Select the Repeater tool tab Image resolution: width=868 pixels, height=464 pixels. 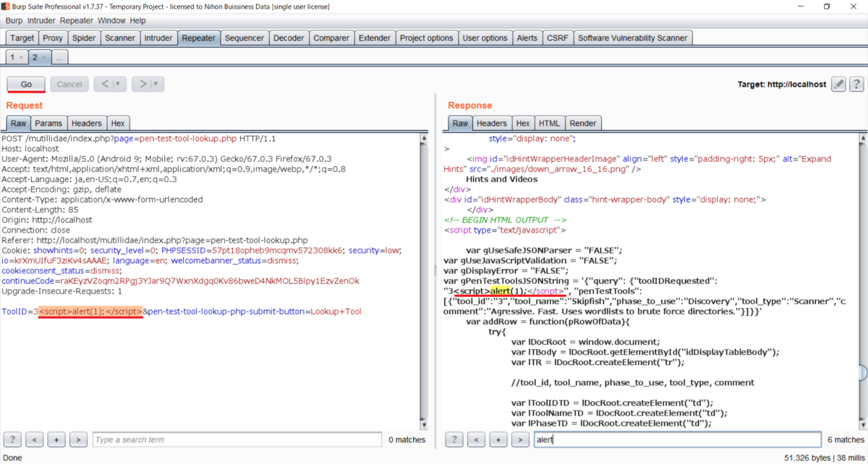[199, 38]
